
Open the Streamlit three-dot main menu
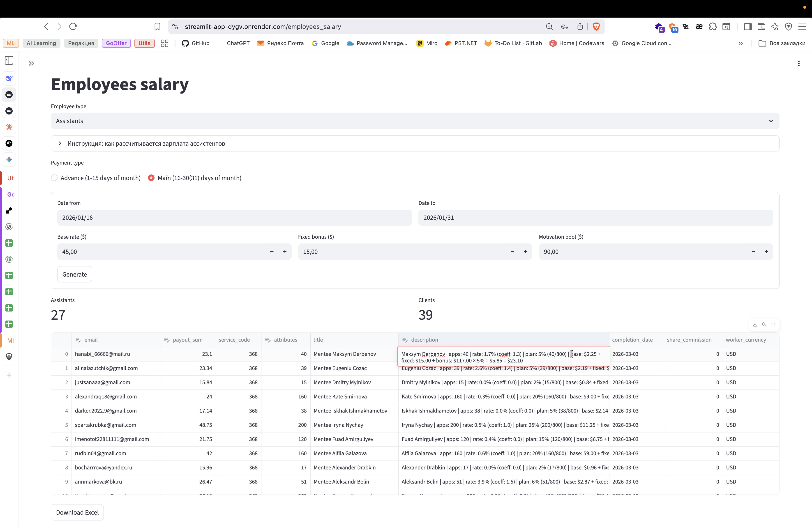[x=798, y=63]
